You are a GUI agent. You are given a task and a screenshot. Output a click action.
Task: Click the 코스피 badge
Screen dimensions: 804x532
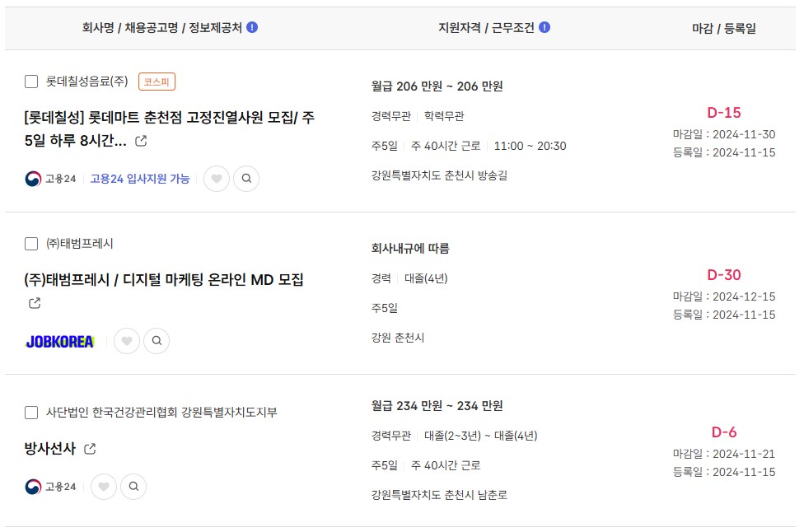click(x=157, y=82)
